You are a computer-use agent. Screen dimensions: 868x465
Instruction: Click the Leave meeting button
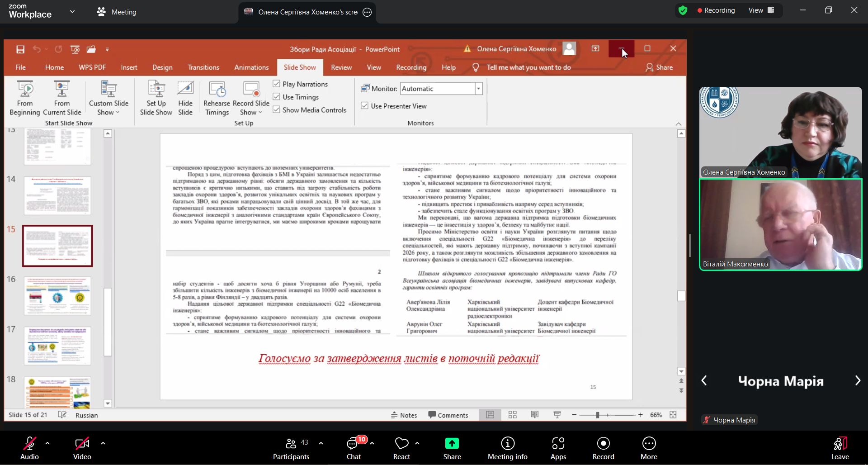840,448
